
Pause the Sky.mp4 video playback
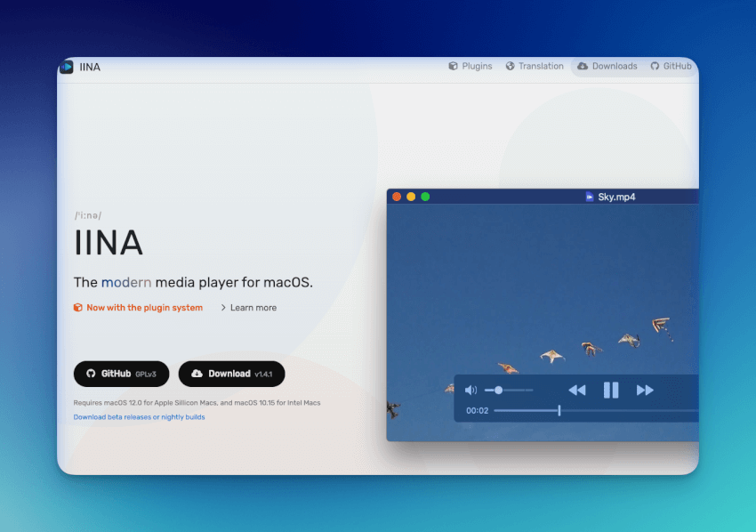click(611, 390)
